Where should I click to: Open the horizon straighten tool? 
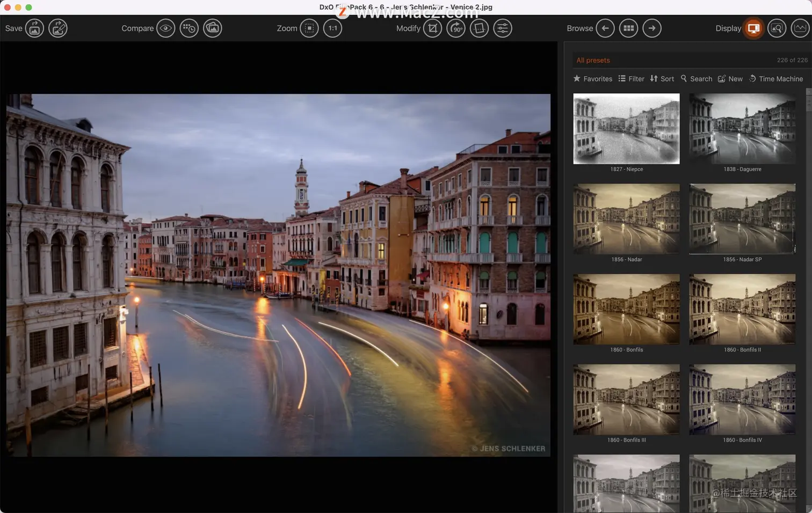click(x=479, y=28)
